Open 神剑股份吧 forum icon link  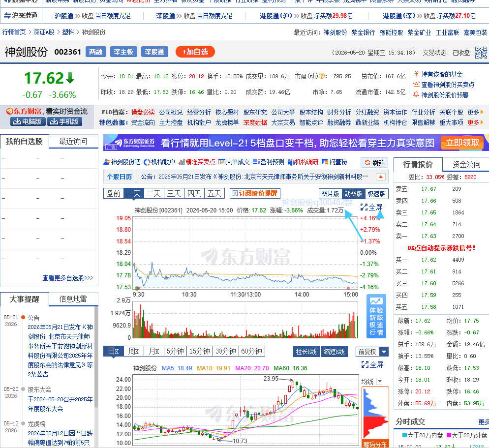click(122, 162)
